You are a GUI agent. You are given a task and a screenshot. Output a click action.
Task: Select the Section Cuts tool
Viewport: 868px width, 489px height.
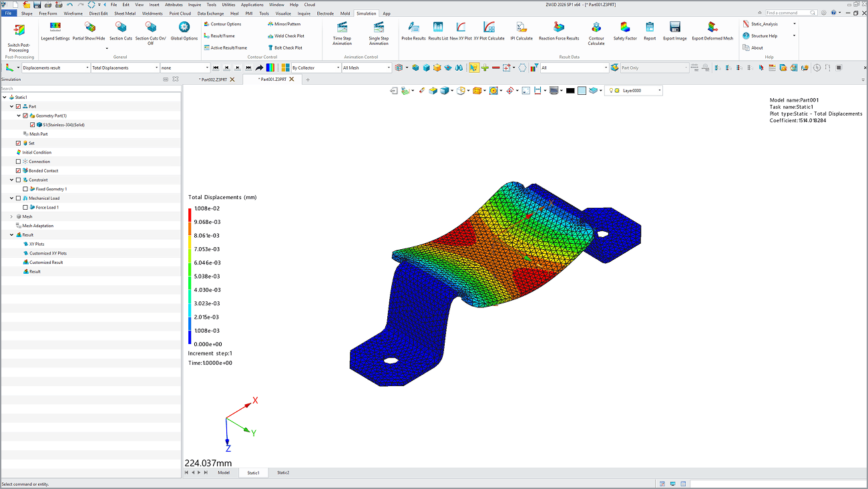coord(121,28)
